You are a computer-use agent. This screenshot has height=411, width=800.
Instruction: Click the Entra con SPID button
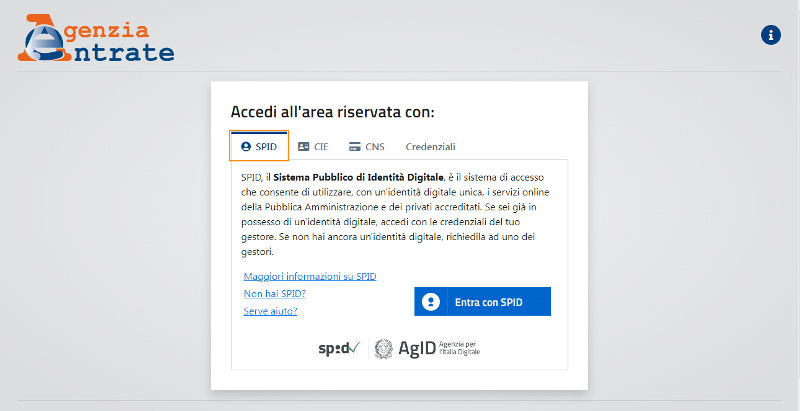pyautogui.click(x=482, y=301)
